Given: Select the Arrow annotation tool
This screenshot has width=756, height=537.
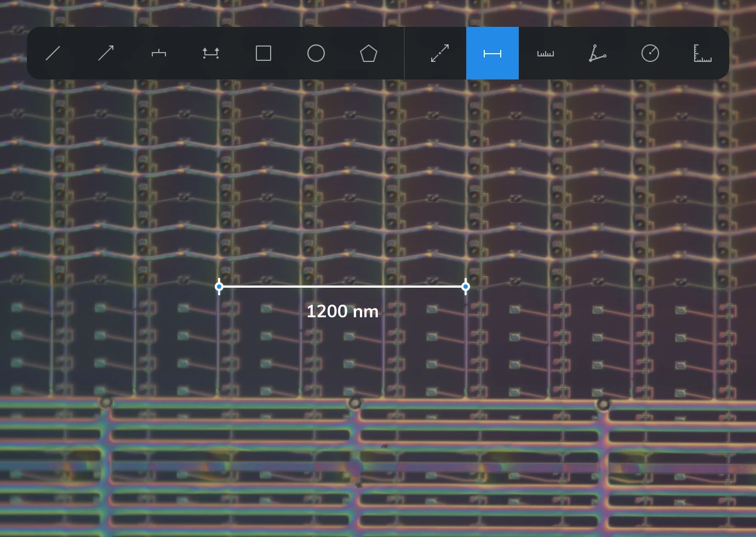Looking at the screenshot, I should [x=106, y=53].
